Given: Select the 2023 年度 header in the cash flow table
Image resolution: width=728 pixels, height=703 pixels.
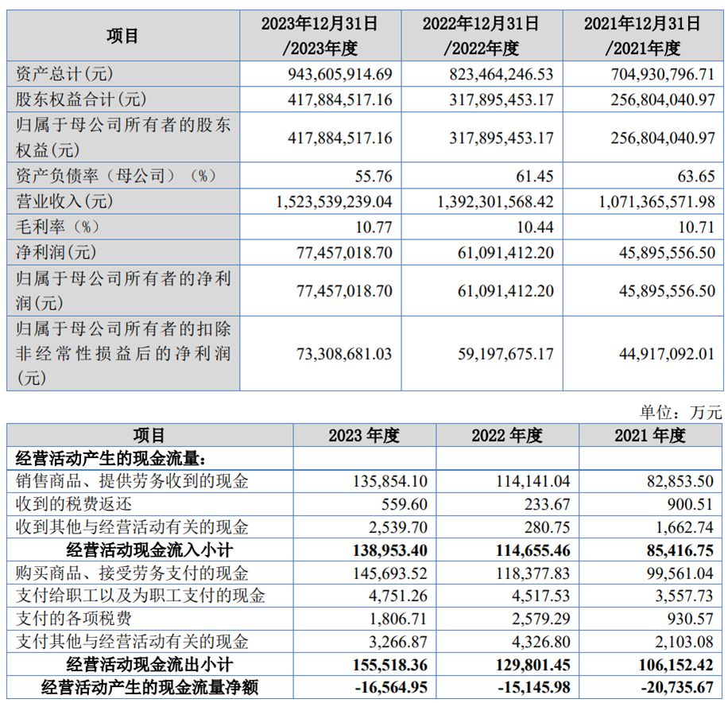Looking at the screenshot, I should pyautogui.click(x=364, y=435).
